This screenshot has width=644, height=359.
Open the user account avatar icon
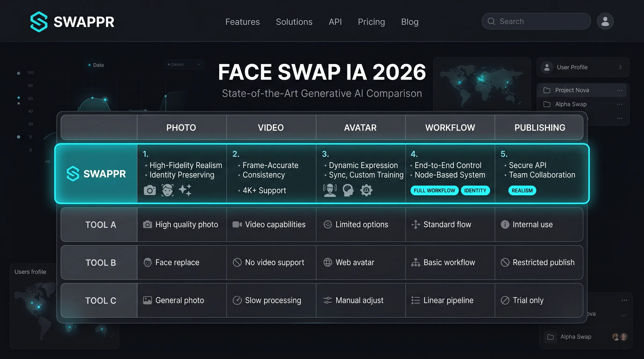click(x=605, y=21)
